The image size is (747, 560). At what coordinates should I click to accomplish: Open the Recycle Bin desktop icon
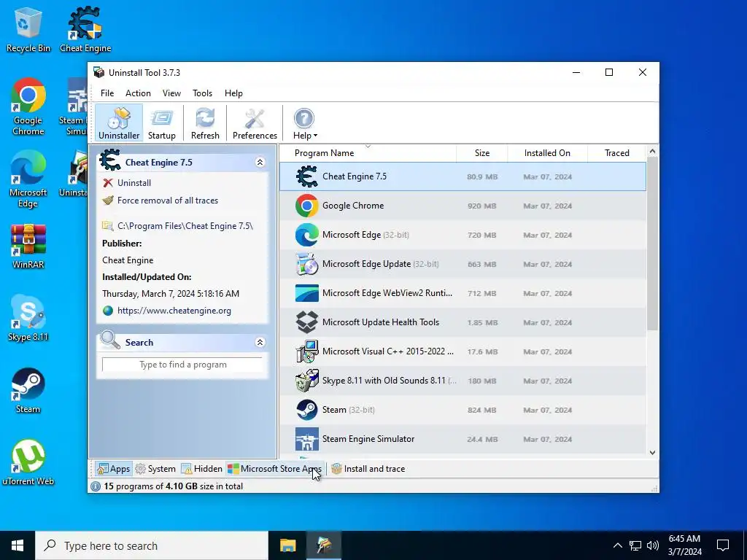point(28,30)
